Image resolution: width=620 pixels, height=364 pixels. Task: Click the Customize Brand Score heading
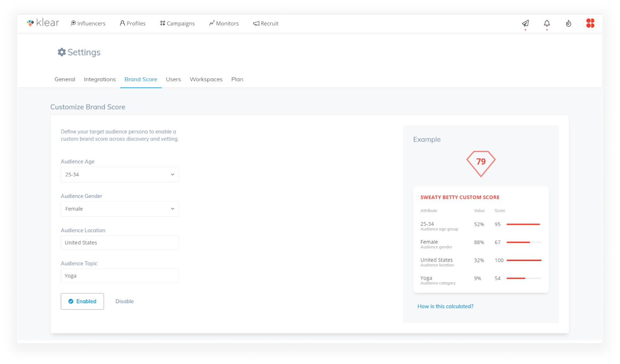tap(88, 107)
